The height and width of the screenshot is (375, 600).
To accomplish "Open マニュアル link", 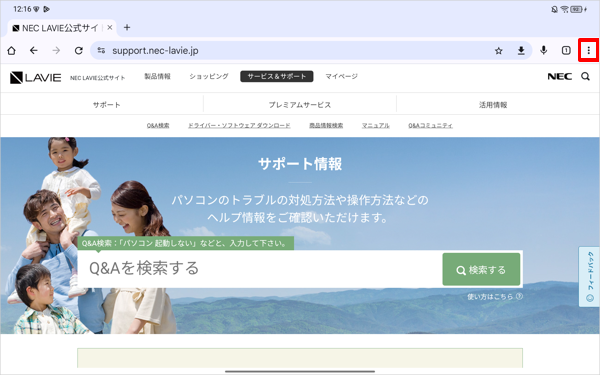I will [x=375, y=126].
